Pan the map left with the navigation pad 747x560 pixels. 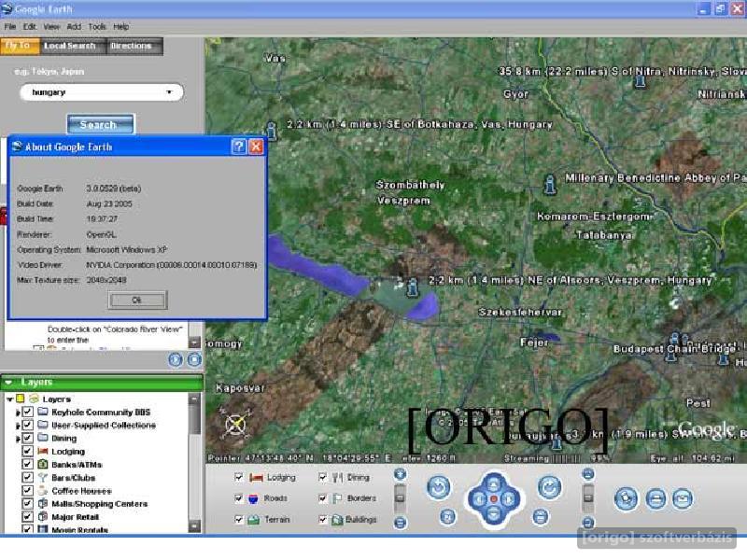click(479, 499)
